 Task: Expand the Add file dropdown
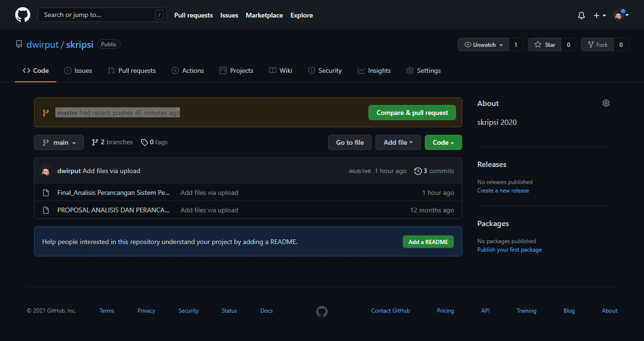(x=398, y=142)
